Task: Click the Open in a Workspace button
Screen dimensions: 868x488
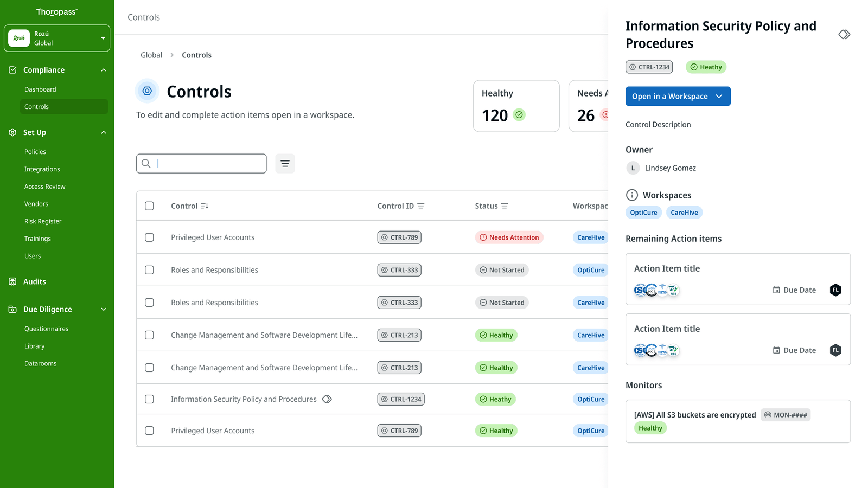Action: click(x=678, y=96)
